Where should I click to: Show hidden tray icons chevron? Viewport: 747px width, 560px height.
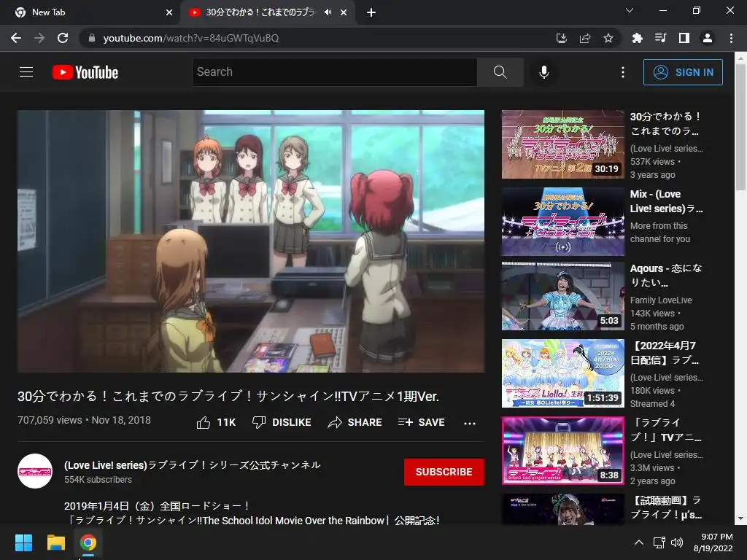coord(639,542)
